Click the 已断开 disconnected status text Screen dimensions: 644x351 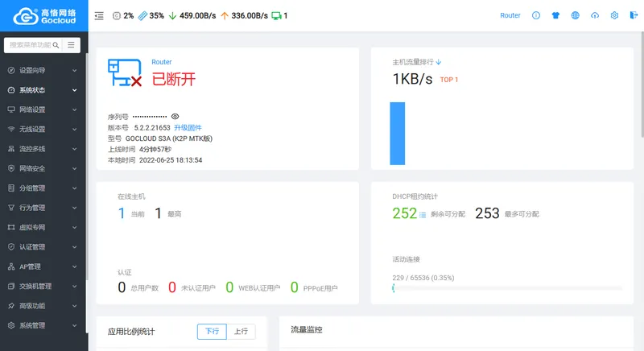click(174, 79)
